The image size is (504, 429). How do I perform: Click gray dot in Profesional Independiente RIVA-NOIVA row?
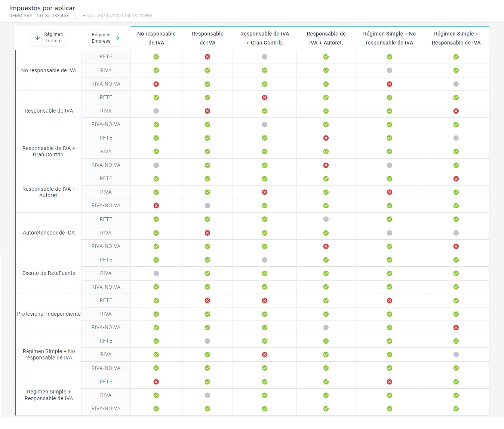pos(326,327)
